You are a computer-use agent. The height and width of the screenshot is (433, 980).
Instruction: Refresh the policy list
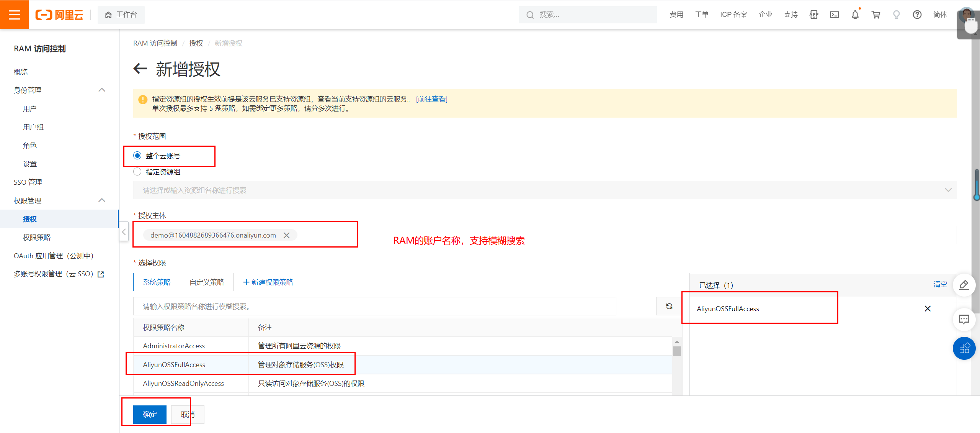669,306
